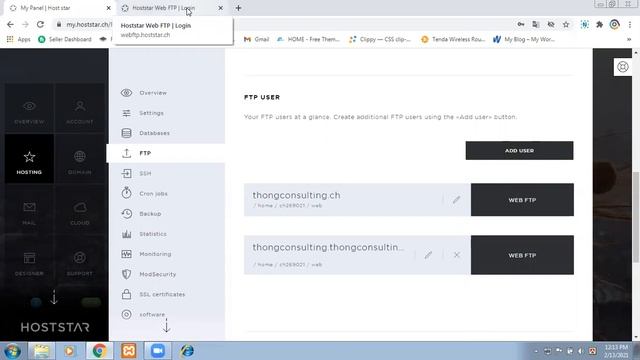
Task: Open the My Blog bookmark
Action: [524, 39]
